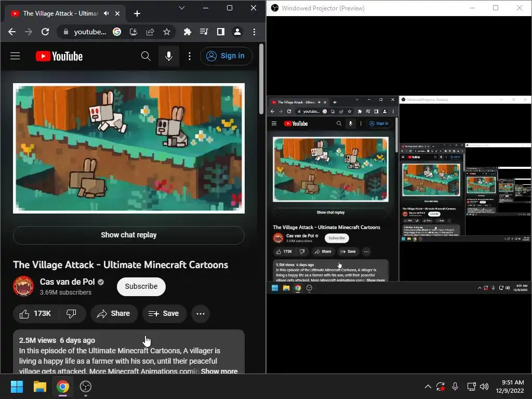The width and height of the screenshot is (532, 399).
Task: Click OBS Studio icon in taskbar
Action: click(x=86, y=387)
